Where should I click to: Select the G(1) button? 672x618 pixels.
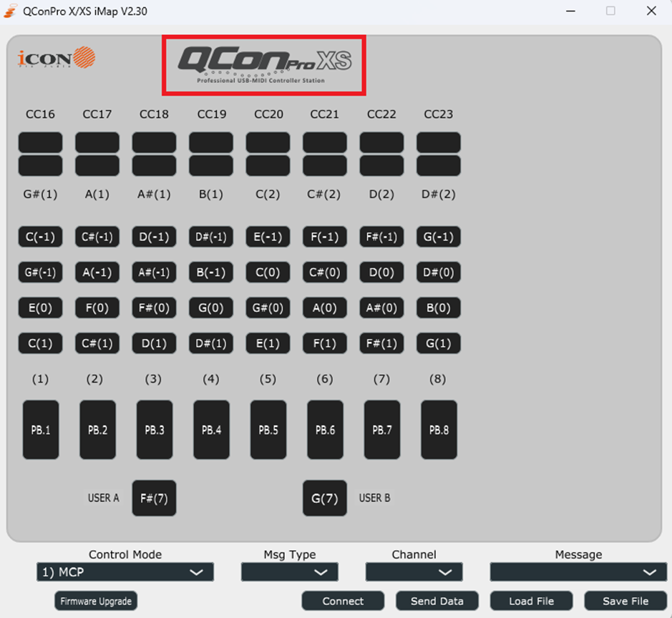click(439, 343)
